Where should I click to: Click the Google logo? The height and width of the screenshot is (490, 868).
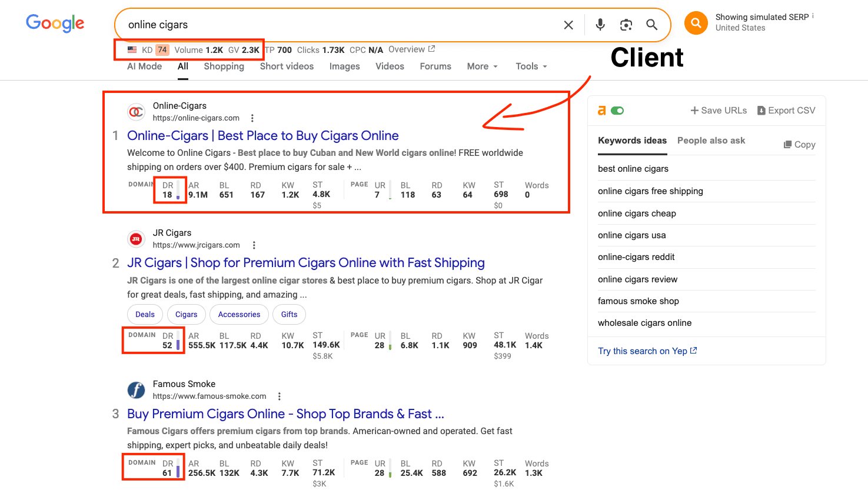55,23
